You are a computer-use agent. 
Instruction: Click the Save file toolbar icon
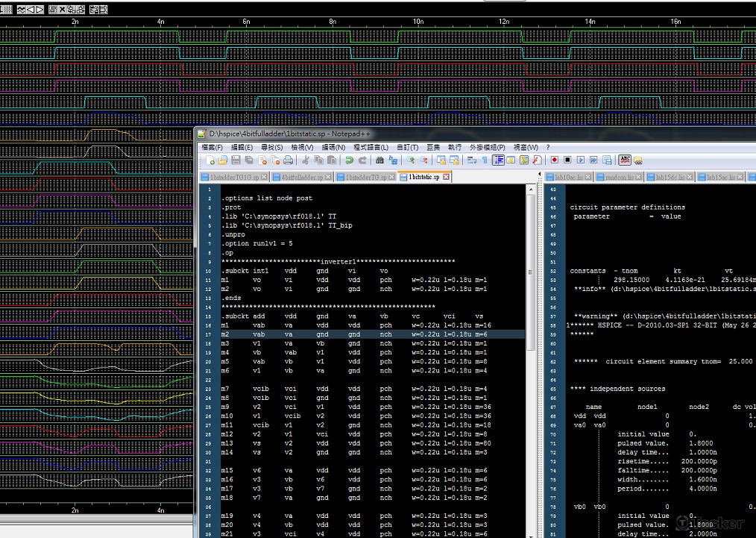236,160
